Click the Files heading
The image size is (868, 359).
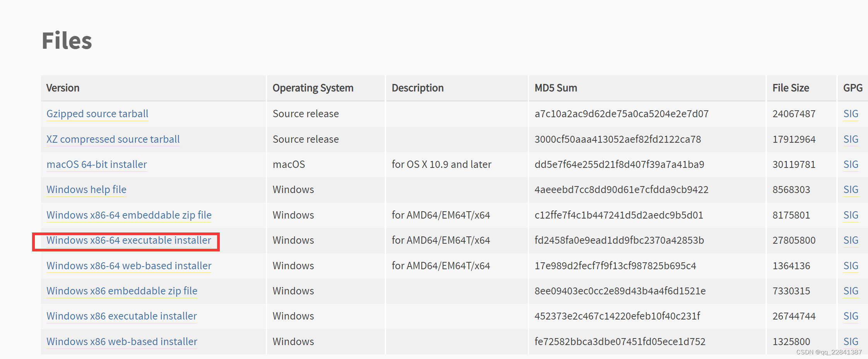[x=67, y=41]
